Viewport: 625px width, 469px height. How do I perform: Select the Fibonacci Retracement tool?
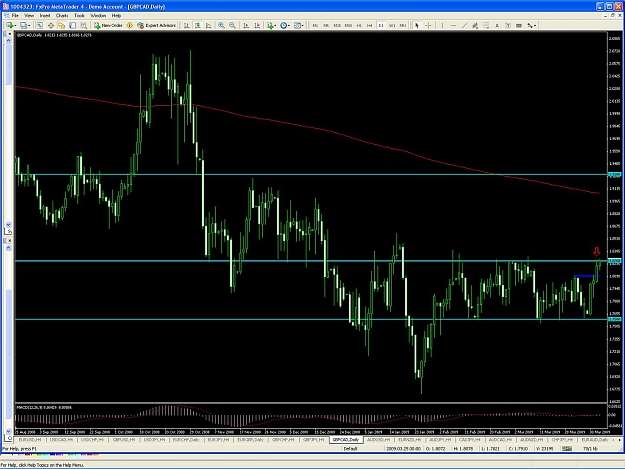pyautogui.click(x=486, y=25)
